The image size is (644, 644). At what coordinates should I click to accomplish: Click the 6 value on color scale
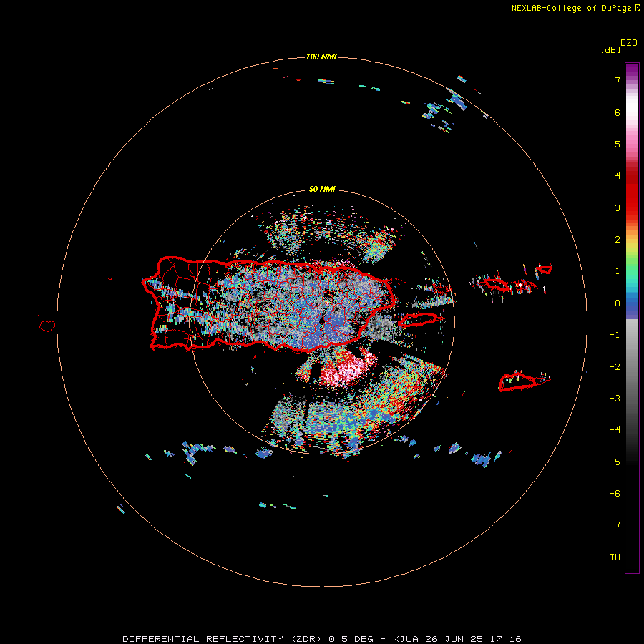point(618,112)
